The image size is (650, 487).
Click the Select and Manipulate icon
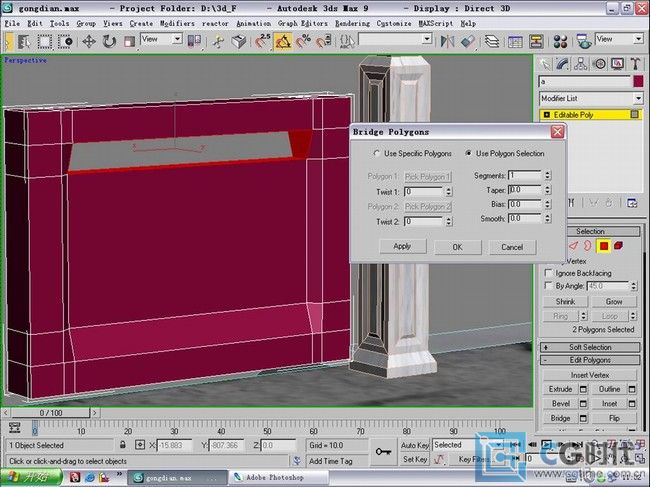pyautogui.click(x=218, y=41)
